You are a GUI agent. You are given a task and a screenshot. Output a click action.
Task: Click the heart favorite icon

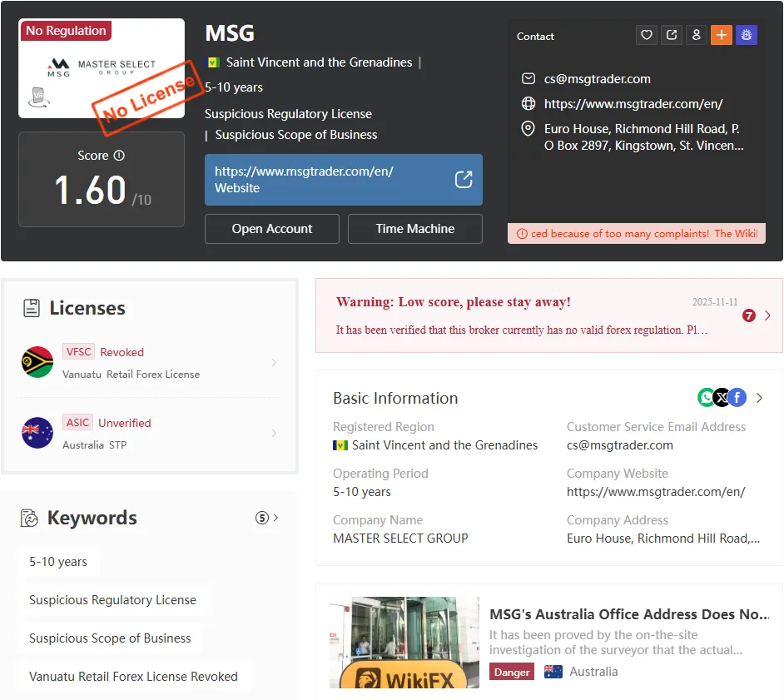click(647, 35)
